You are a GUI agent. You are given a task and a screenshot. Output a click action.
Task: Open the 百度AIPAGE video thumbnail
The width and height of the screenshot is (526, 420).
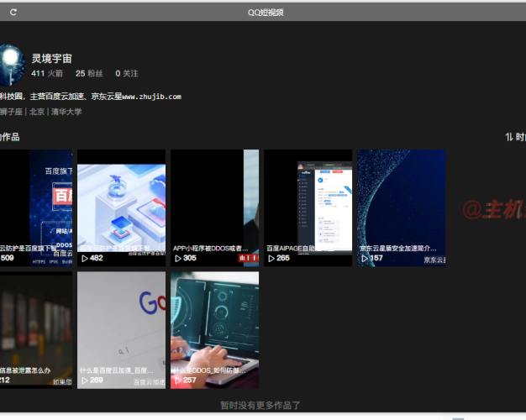pos(308,208)
